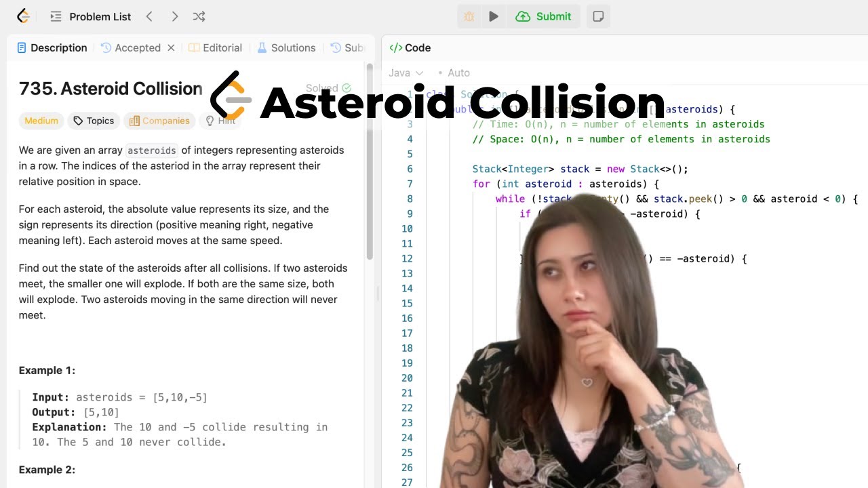Screen dimensions: 868x488
Task: Open the Accepted tab
Action: (131, 47)
